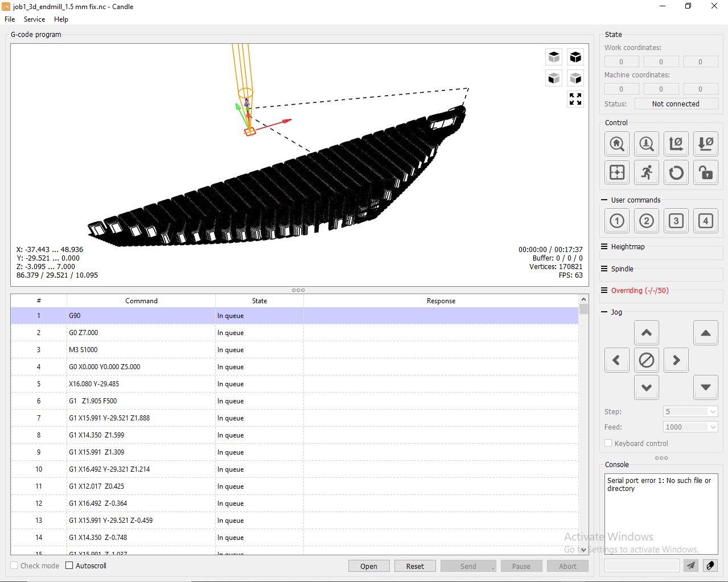Click the Zero XY control icon
The height and width of the screenshot is (582, 728).
coord(676,144)
